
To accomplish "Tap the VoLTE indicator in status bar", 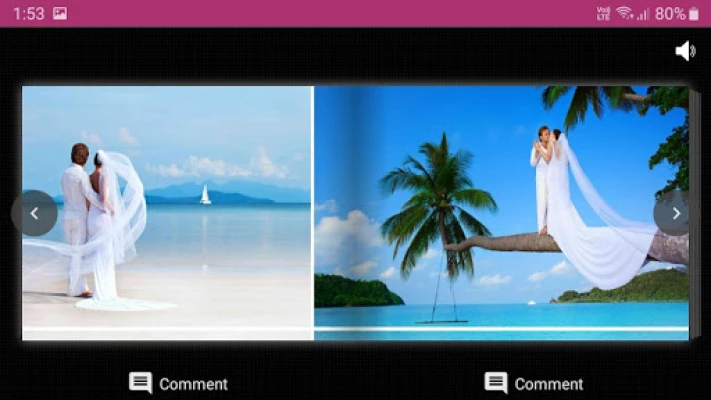I will tap(603, 13).
